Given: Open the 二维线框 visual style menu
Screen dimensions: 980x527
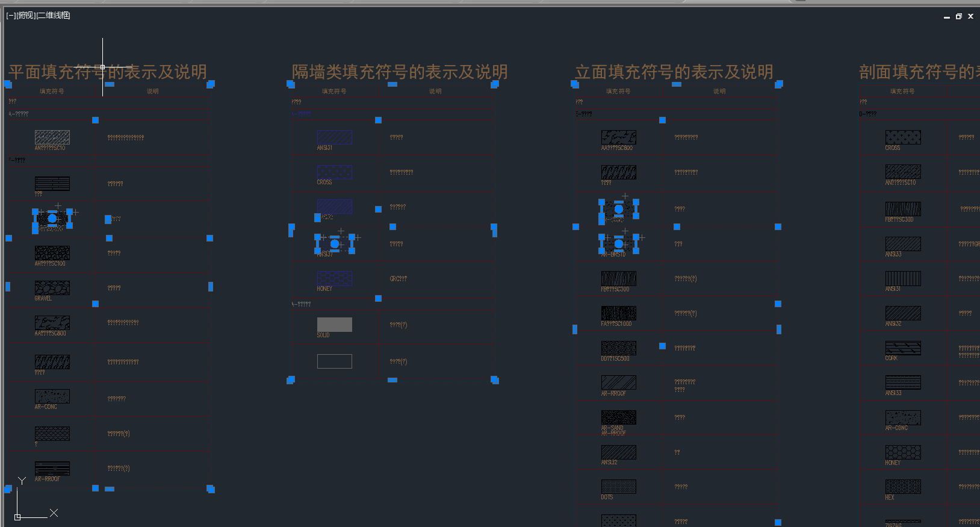Looking at the screenshot, I should [x=54, y=16].
